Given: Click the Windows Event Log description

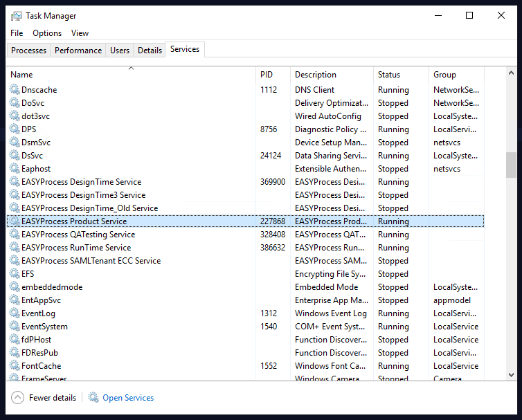Looking at the screenshot, I should [x=331, y=313].
